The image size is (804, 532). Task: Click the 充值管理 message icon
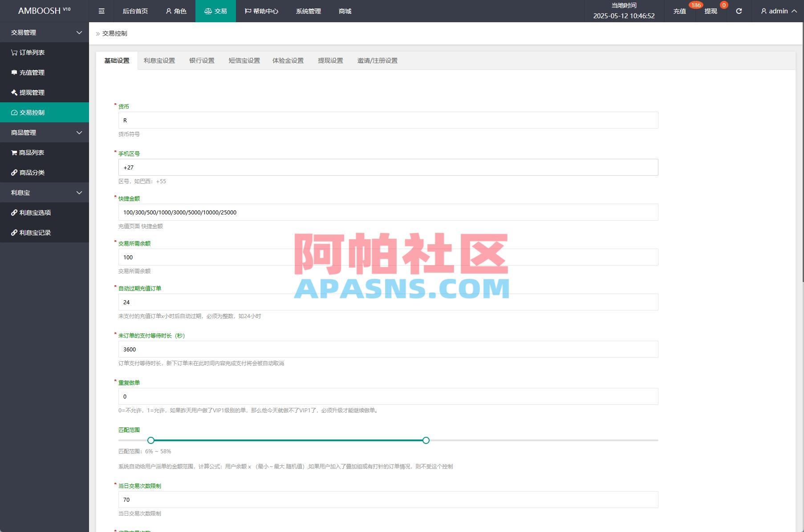click(13, 73)
